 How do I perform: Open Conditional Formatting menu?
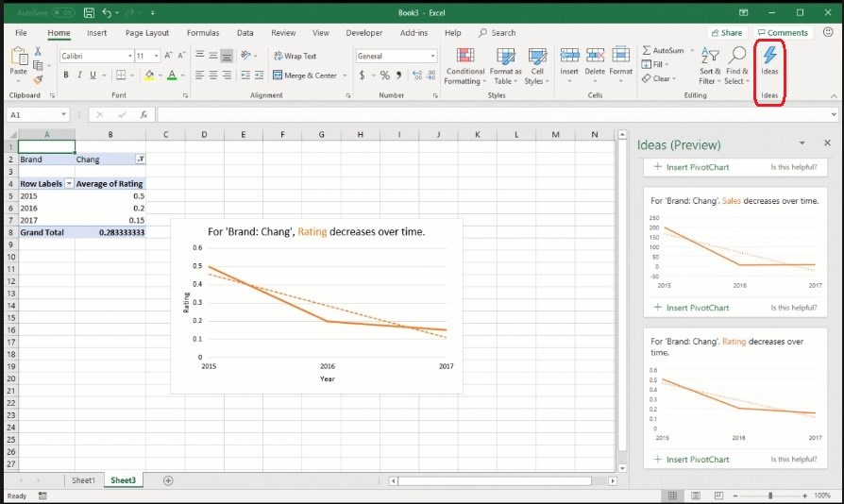[x=465, y=66]
